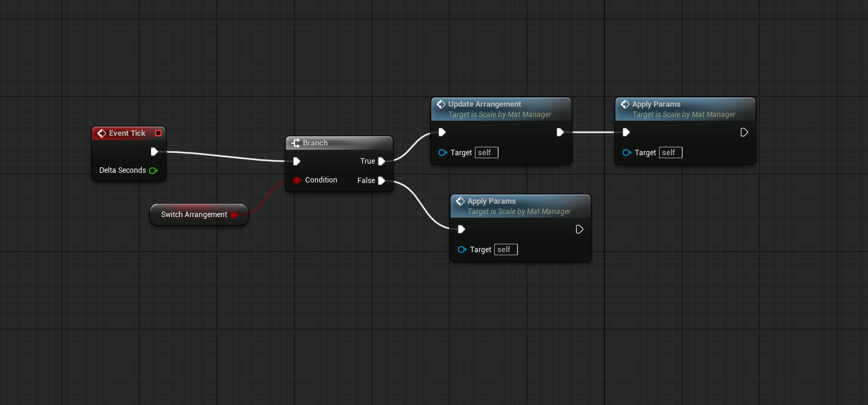Select the Event Tick node title
868x405 pixels.
[127, 133]
